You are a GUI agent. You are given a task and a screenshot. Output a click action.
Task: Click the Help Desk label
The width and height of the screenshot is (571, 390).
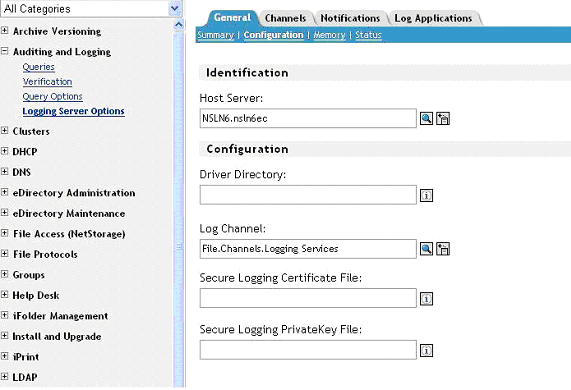(x=36, y=295)
